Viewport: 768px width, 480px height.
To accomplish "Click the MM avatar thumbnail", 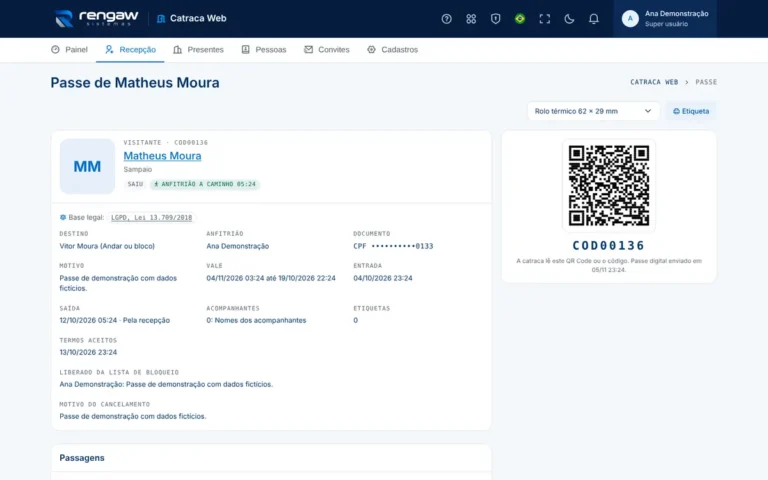I will [x=87, y=166].
